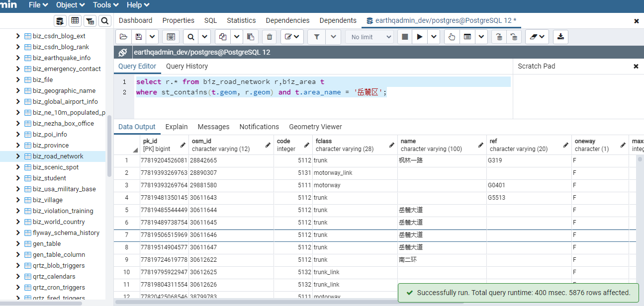Screen dimensions: 644x306
Task: Click the ref cell 'G0401'
Action: [x=529, y=185]
